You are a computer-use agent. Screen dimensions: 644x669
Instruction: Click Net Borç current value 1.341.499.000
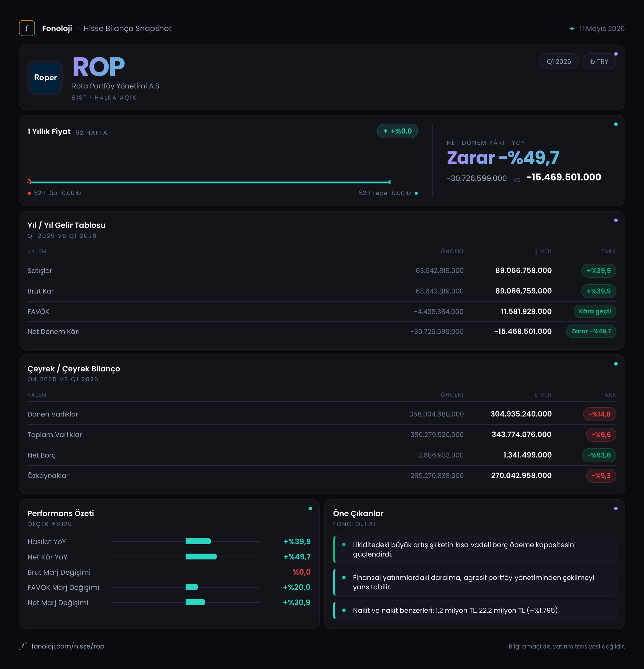tap(527, 455)
